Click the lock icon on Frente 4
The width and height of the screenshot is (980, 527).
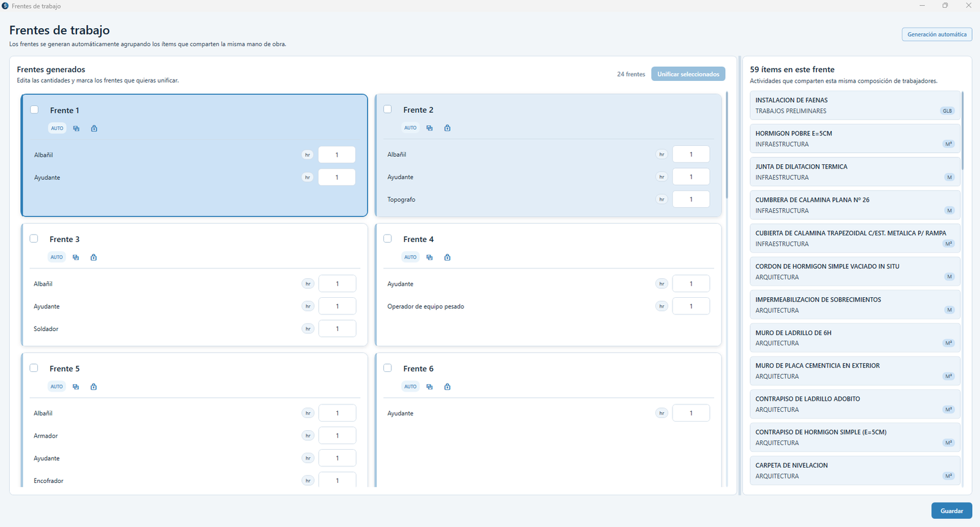[x=447, y=257]
